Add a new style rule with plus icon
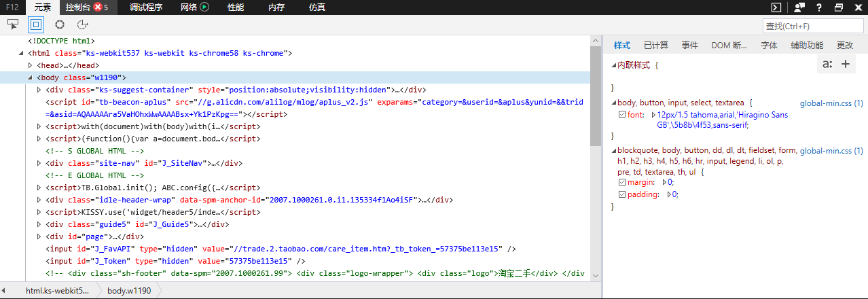 pyautogui.click(x=846, y=65)
